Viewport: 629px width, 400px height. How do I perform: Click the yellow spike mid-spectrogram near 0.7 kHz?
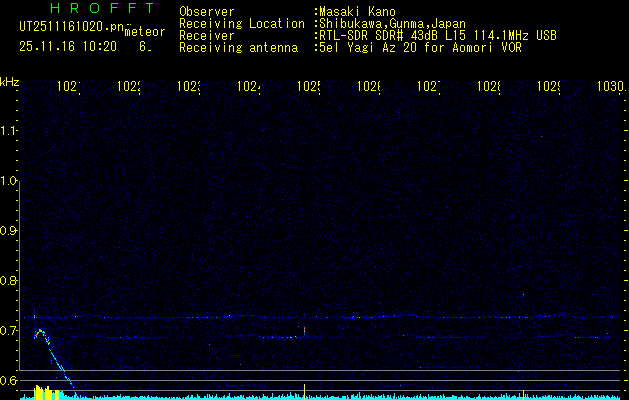304,329
